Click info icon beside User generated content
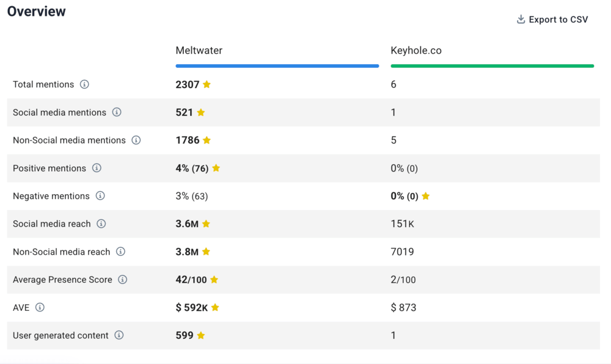This screenshot has height=364, width=611. (x=119, y=335)
